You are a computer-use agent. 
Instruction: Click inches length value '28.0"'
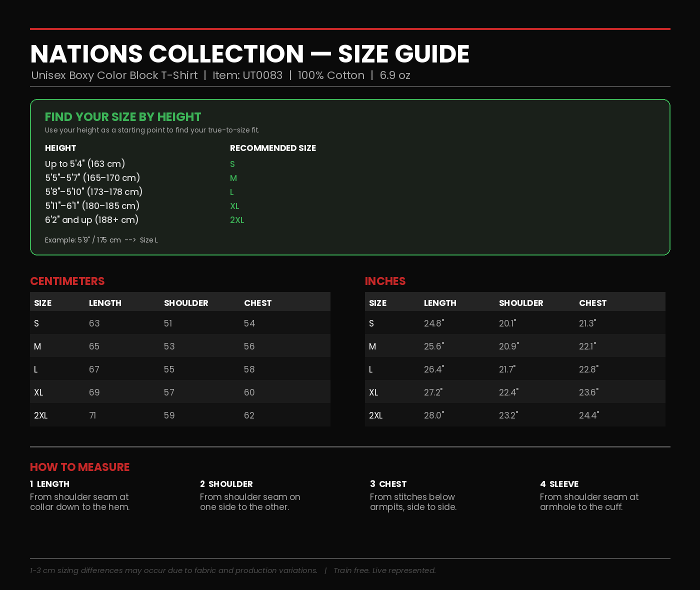(x=434, y=415)
